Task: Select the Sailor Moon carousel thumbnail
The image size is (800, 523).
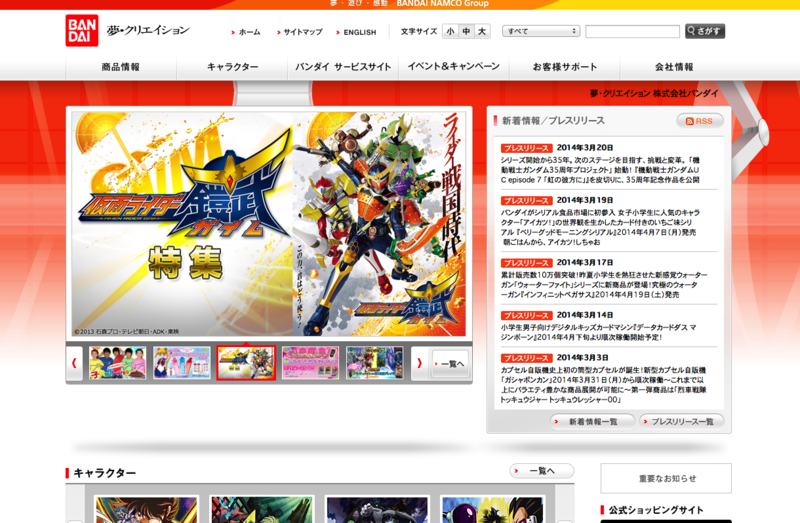Action: point(182,363)
